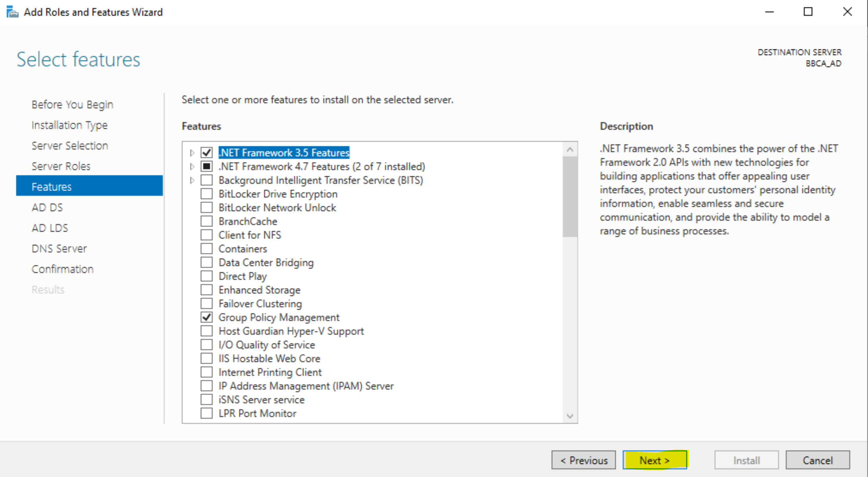Minimize the wizard window

tap(769, 12)
